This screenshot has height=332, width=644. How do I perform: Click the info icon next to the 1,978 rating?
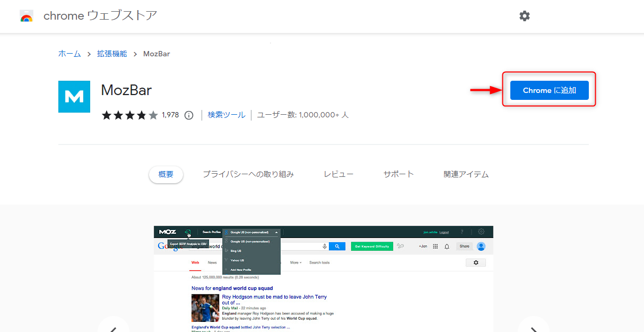[x=189, y=115]
